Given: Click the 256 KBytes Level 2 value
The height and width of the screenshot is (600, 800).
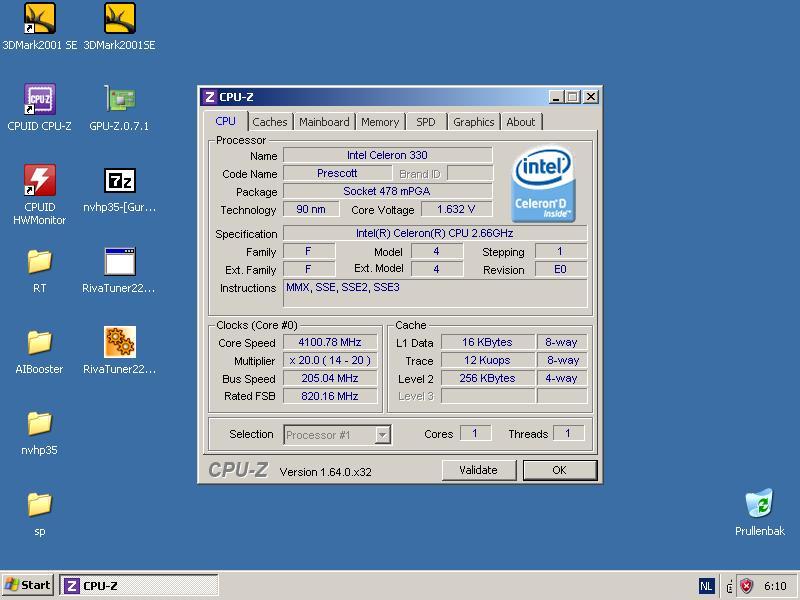Looking at the screenshot, I should (x=488, y=378).
